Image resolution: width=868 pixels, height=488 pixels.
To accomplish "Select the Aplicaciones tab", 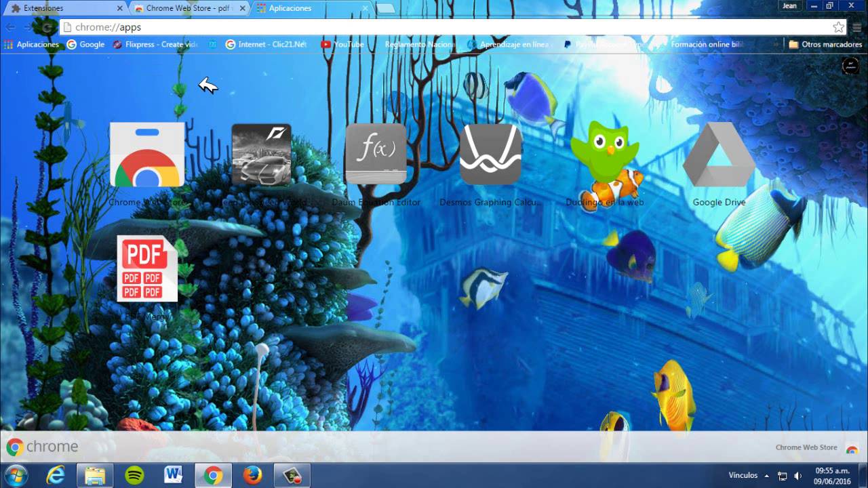I will pos(310,8).
